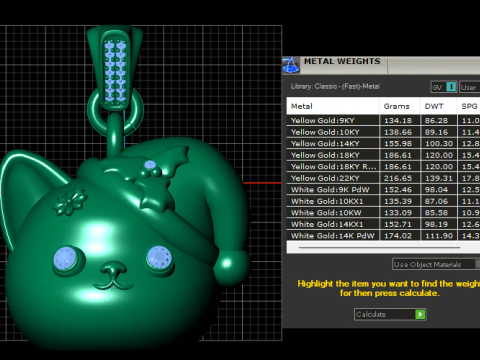
Task: Select the flower ornament on cat's forehead
Action: (70, 202)
